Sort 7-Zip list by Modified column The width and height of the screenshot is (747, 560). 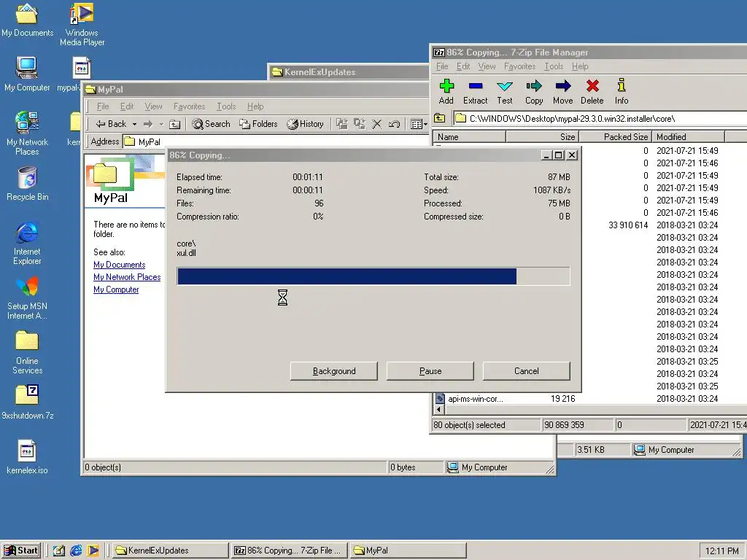688,136
